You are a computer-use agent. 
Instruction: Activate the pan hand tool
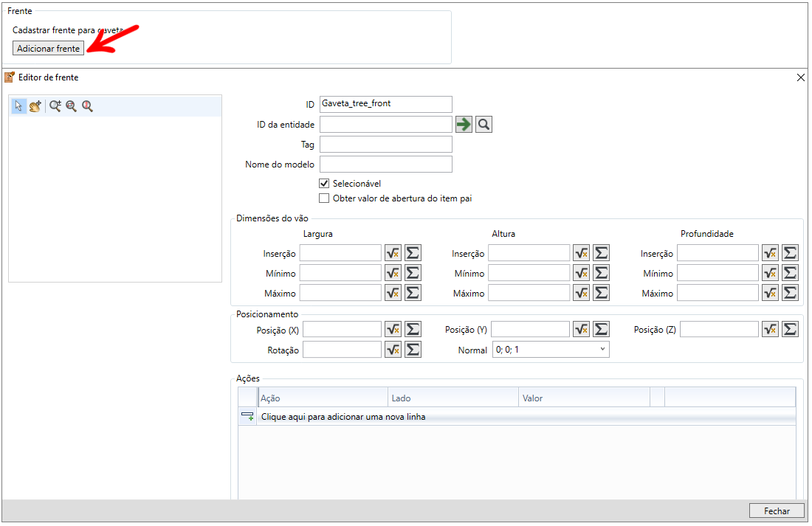coord(35,106)
